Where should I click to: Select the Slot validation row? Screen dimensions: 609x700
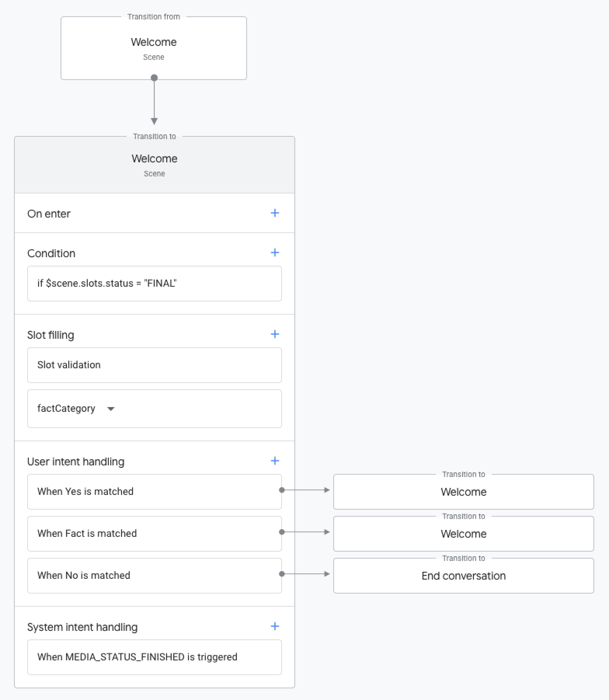[154, 365]
